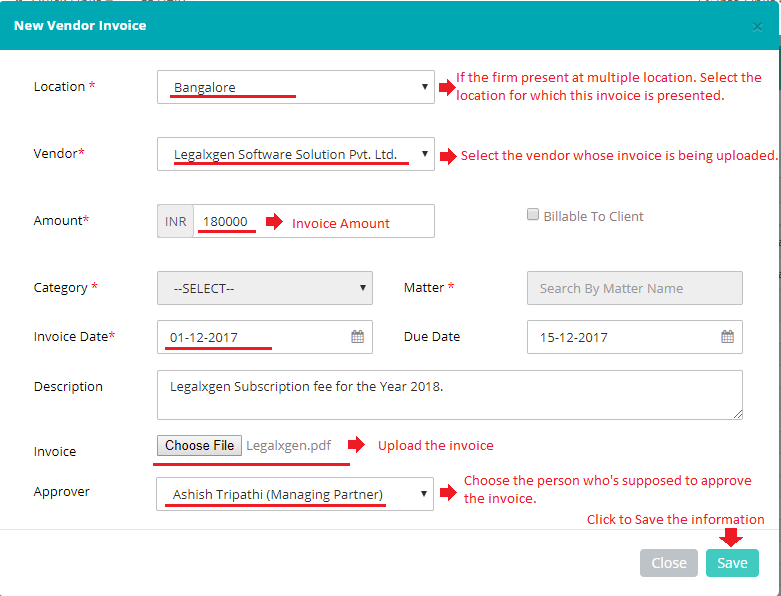This screenshot has height=596, width=781.
Task: Focus the Search By Matter Name field
Action: pos(634,288)
